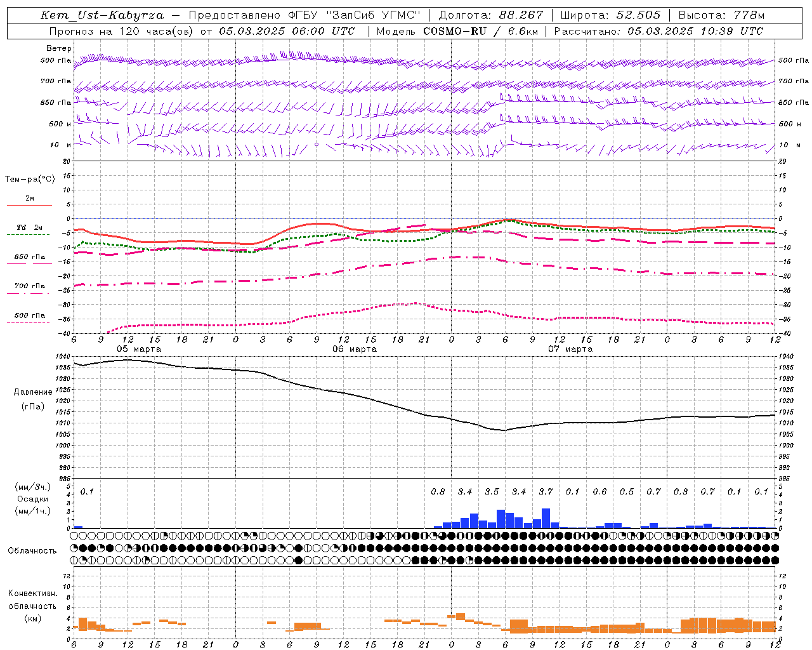Click the Осадки precipitation label

(32, 499)
